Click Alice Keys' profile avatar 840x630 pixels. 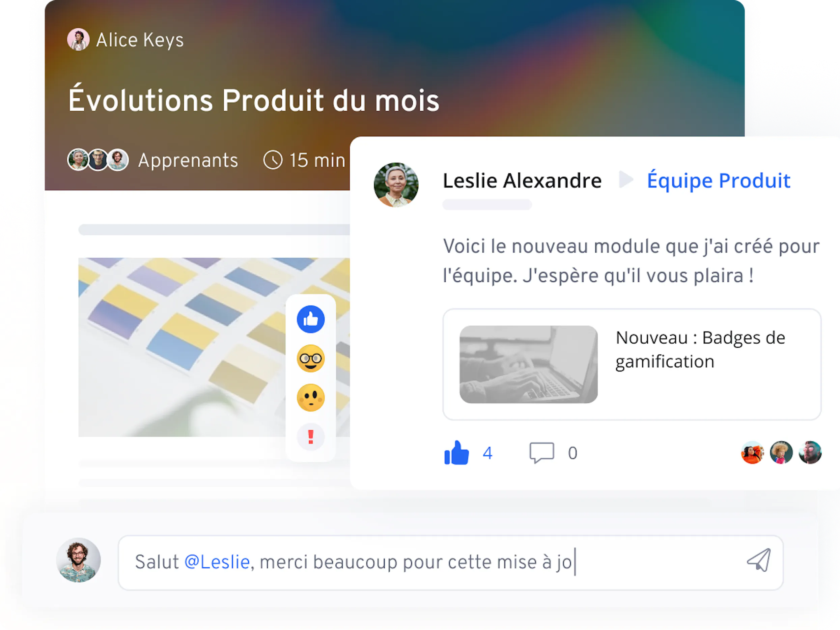[x=78, y=39]
